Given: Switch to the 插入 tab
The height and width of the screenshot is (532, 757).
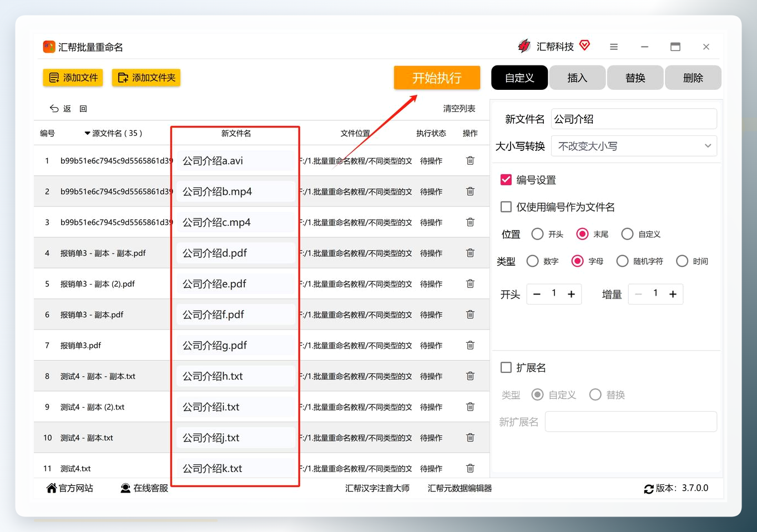Looking at the screenshot, I should click(577, 78).
